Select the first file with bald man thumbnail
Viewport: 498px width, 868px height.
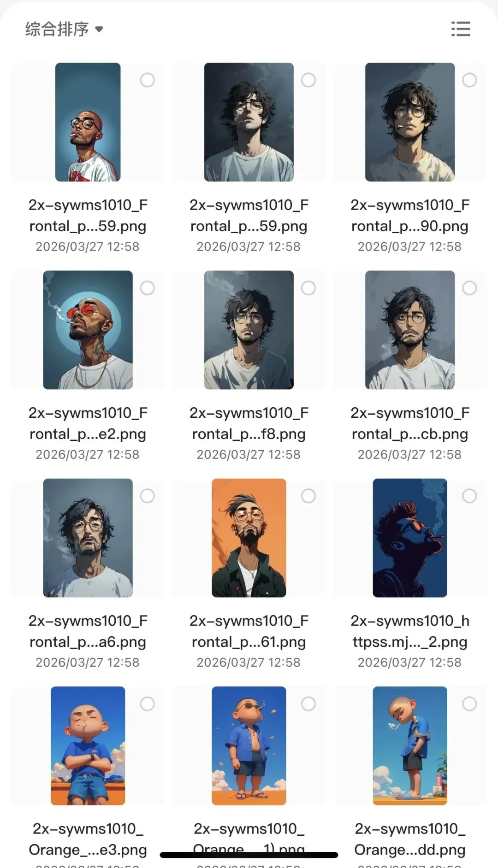click(147, 80)
